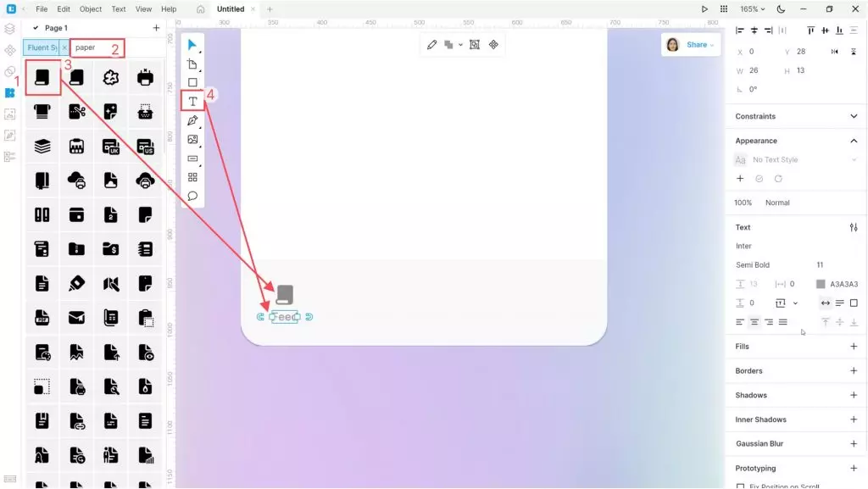Pick the Move arrow tool
The image size is (868, 489).
[192, 45]
